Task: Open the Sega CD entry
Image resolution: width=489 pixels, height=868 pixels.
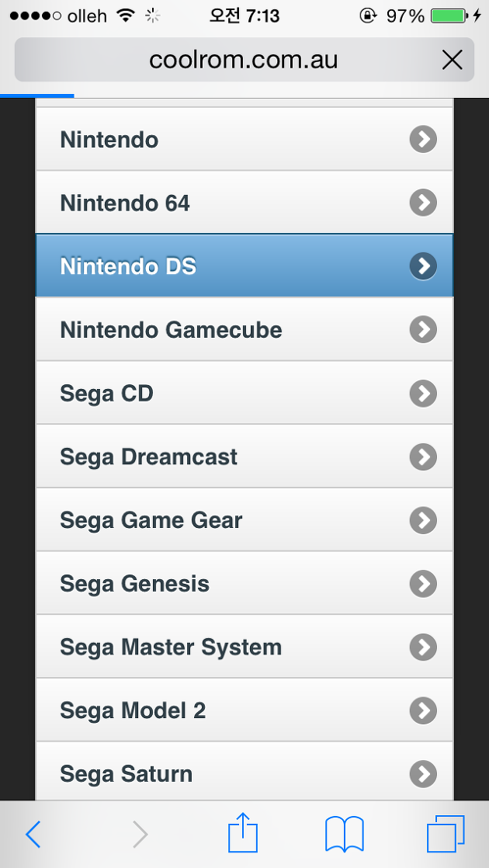Action: tap(244, 393)
